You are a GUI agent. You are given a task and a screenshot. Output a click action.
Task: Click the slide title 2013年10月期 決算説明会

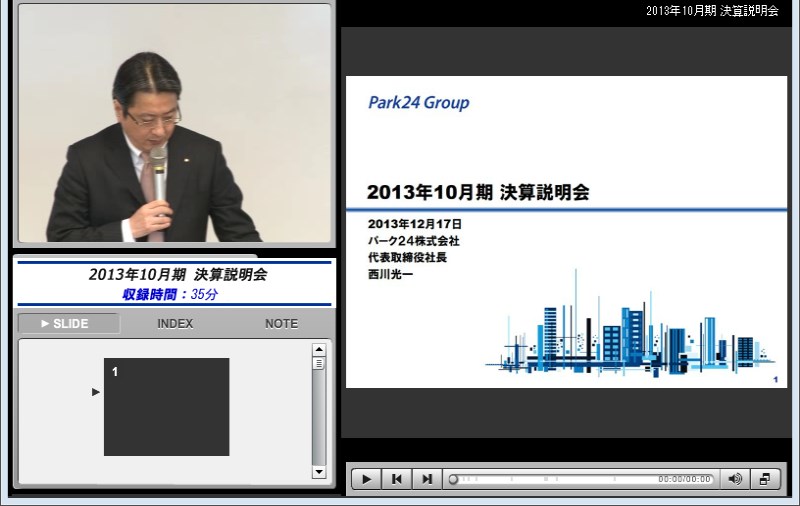tap(478, 192)
